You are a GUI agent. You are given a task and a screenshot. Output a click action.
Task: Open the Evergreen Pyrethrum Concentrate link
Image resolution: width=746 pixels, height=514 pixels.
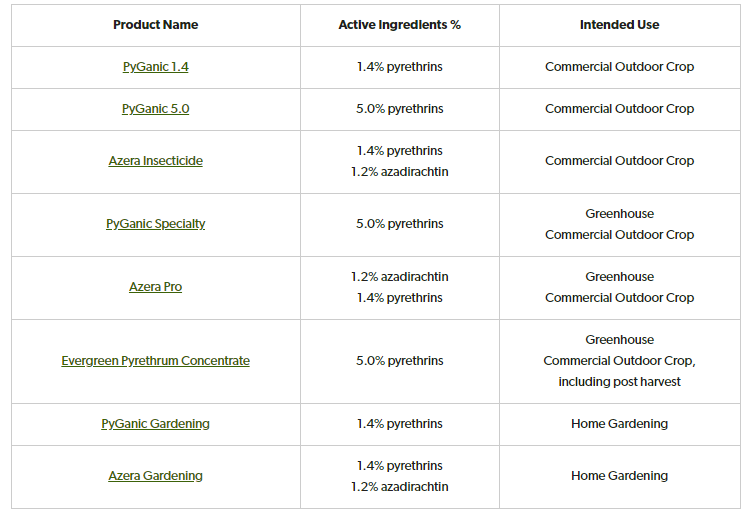coord(155,361)
